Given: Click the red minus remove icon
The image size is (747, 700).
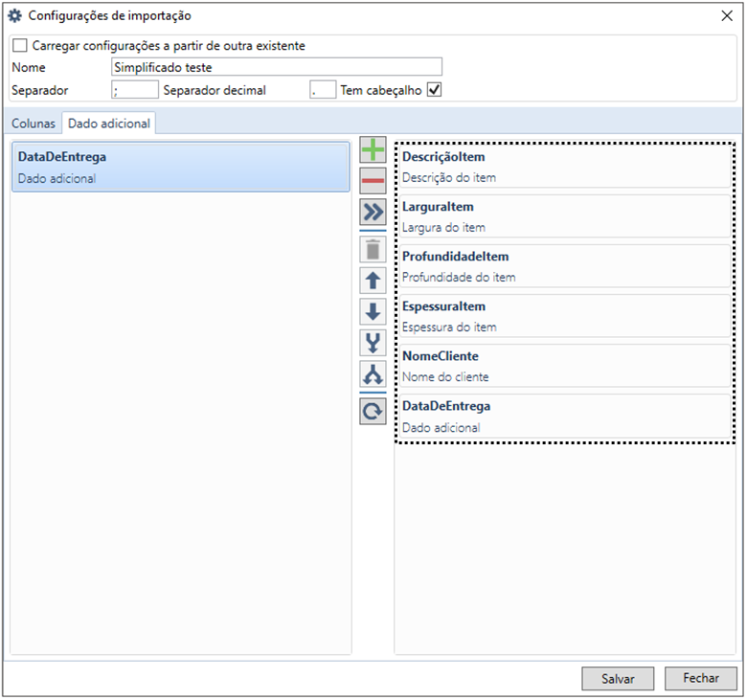Looking at the screenshot, I should (373, 181).
